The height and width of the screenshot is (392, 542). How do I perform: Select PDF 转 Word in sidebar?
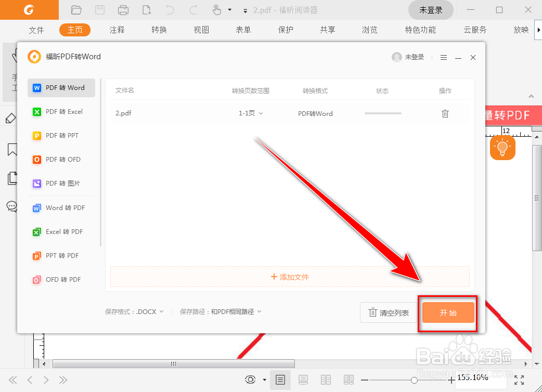61,88
